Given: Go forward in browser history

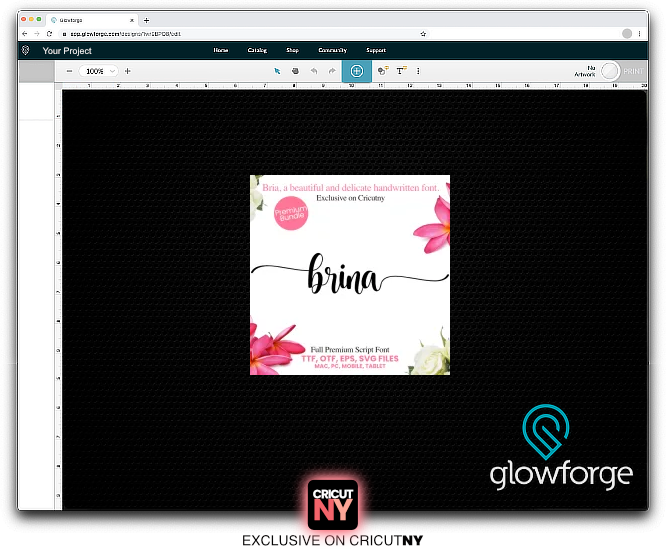Looking at the screenshot, I should pyautogui.click(x=37, y=34).
